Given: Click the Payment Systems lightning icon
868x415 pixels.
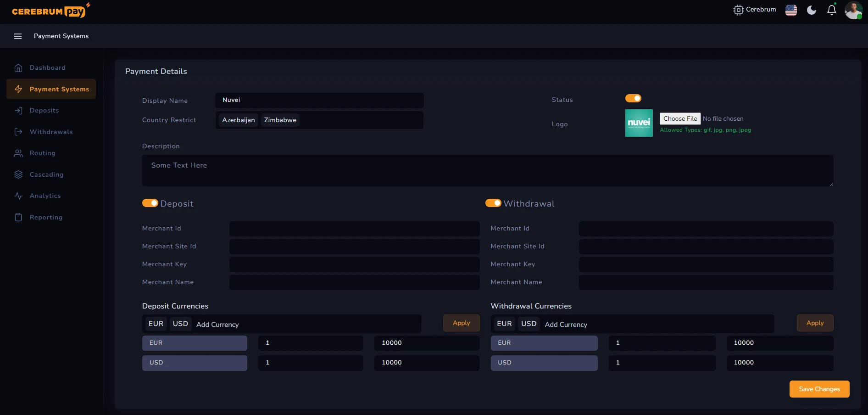Looking at the screenshot, I should pos(18,89).
